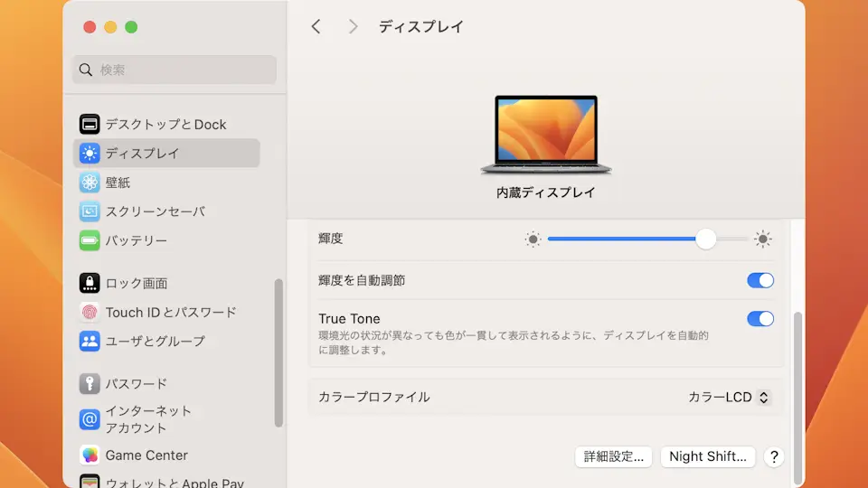868x488 pixels.
Task: Open ユーザとグループ icon in sidebar
Action: 90,341
